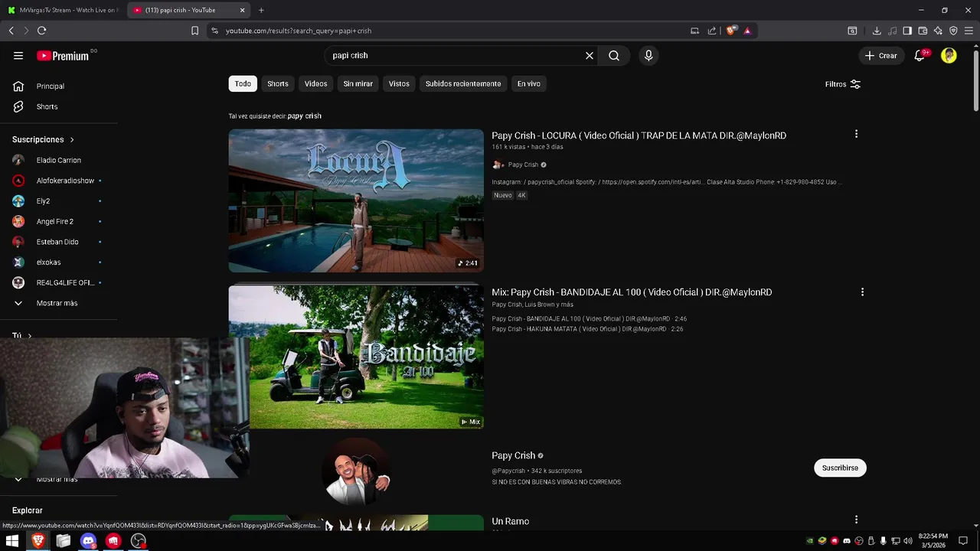Viewport: 980px width, 551px height.
Task: Open Eladio Carrion subscription channel
Action: click(58, 160)
